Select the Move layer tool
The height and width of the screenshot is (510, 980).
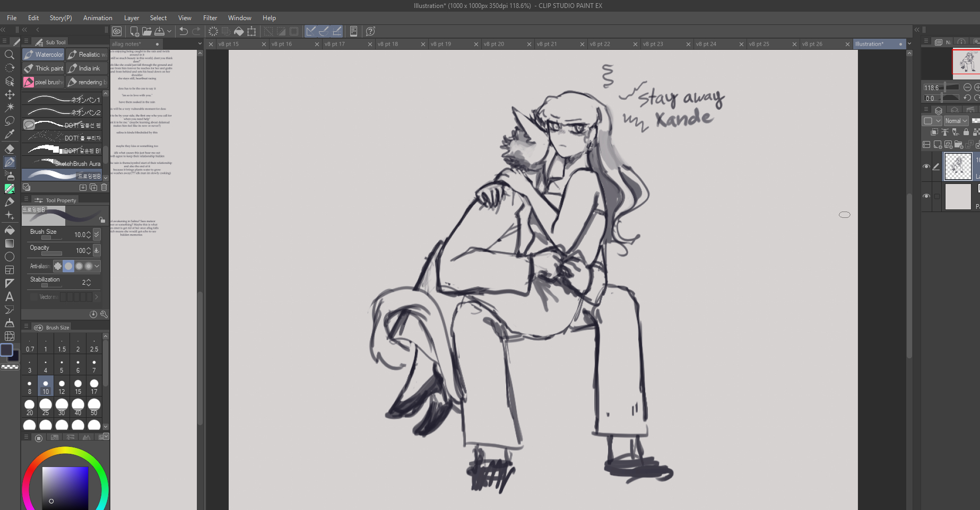click(x=10, y=95)
